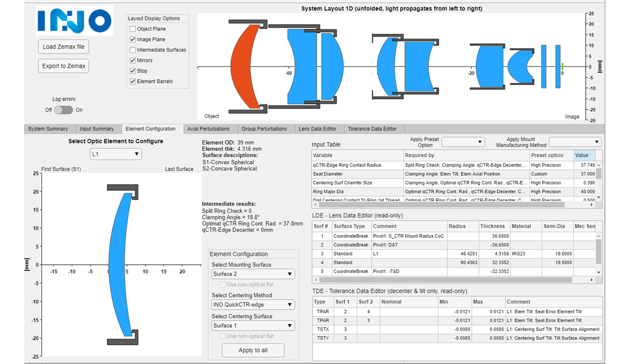
Task: Click the Load Zemax file button
Action: 63,46
